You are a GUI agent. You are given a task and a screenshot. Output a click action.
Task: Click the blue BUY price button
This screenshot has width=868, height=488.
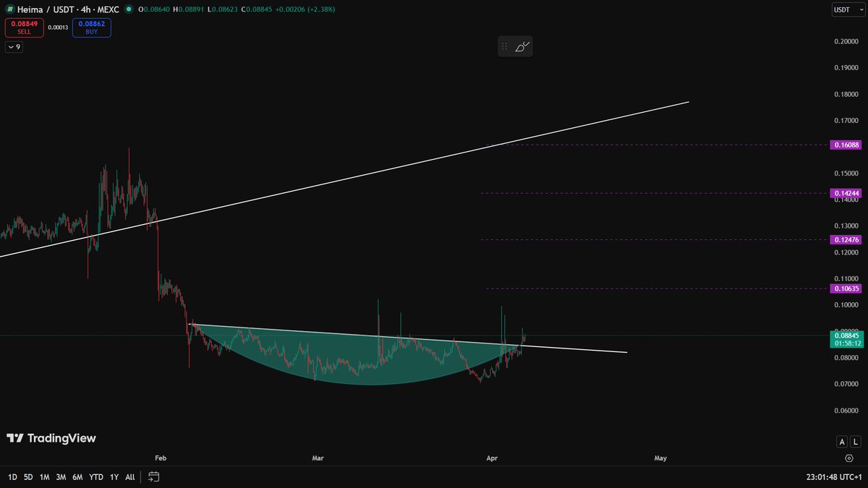point(91,28)
